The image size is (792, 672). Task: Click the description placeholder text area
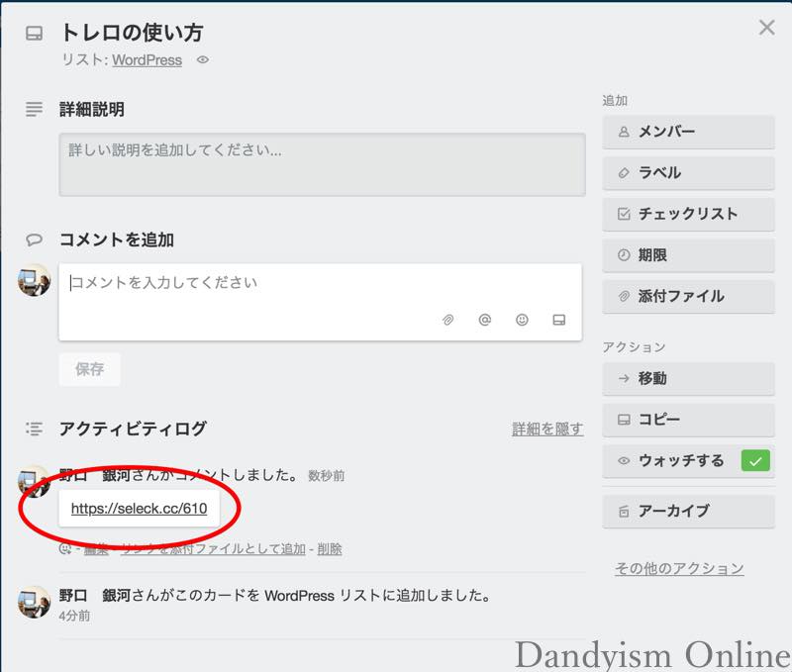click(322, 164)
